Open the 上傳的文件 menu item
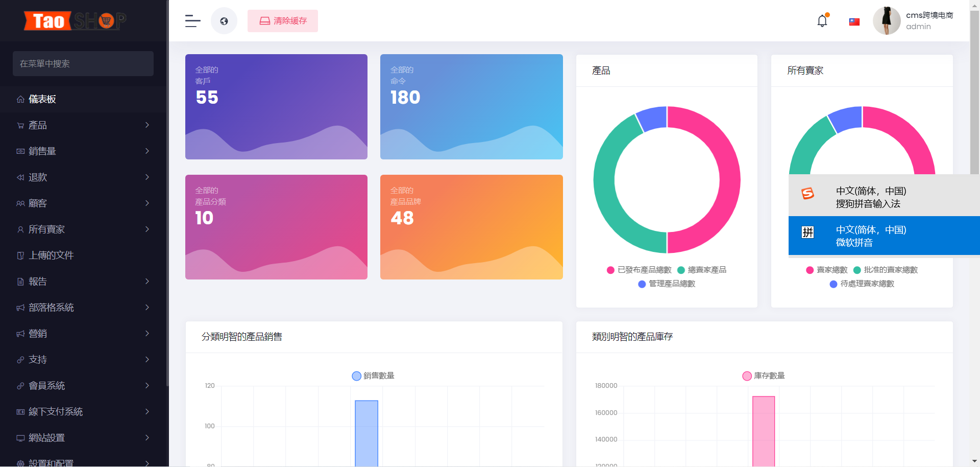 pos(51,255)
